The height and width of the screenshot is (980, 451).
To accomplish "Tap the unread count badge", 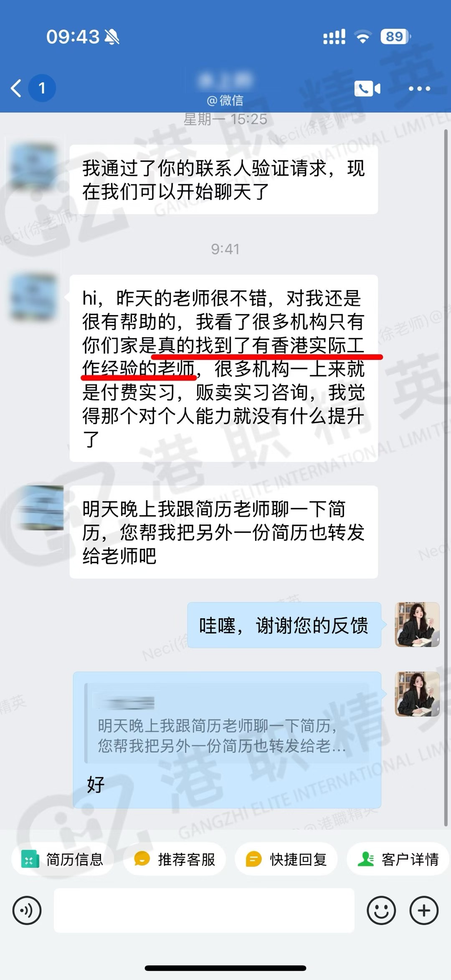I will (x=42, y=88).
